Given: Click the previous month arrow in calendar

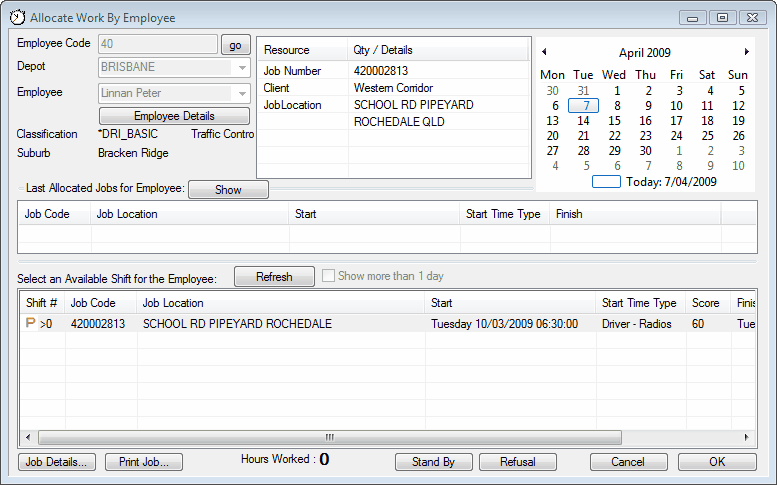Looking at the screenshot, I should pos(544,52).
